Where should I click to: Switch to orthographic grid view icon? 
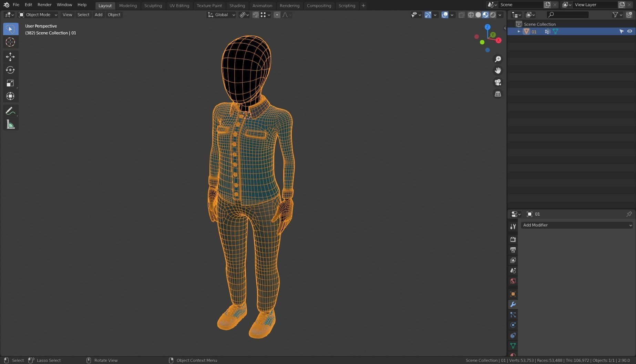(x=498, y=94)
